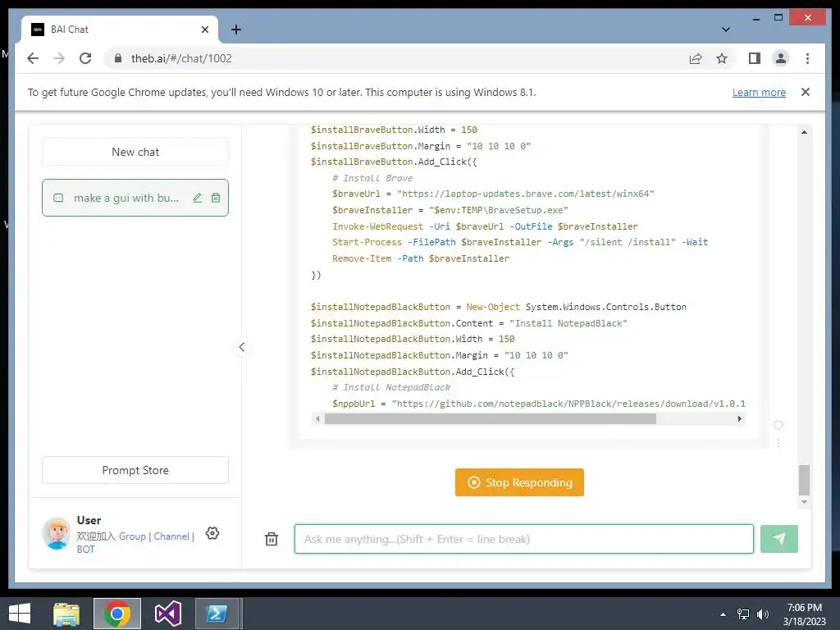Open message options three-dot icon

pyautogui.click(x=778, y=443)
